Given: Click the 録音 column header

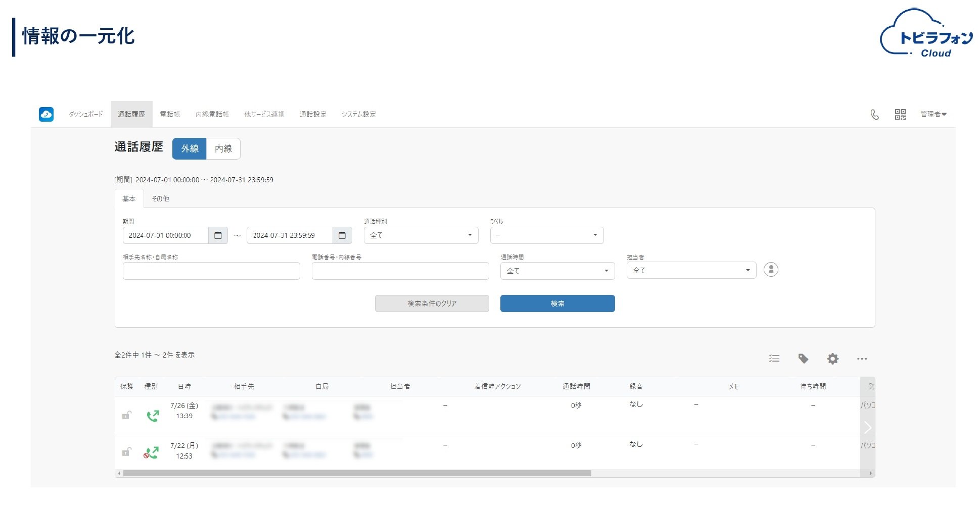Looking at the screenshot, I should click(636, 386).
